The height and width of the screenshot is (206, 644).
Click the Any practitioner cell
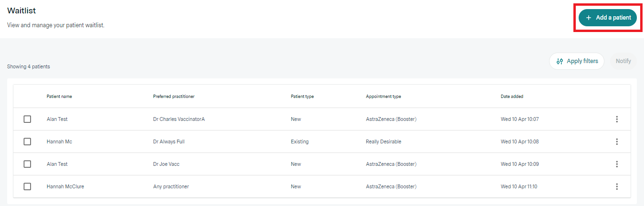pyautogui.click(x=171, y=186)
